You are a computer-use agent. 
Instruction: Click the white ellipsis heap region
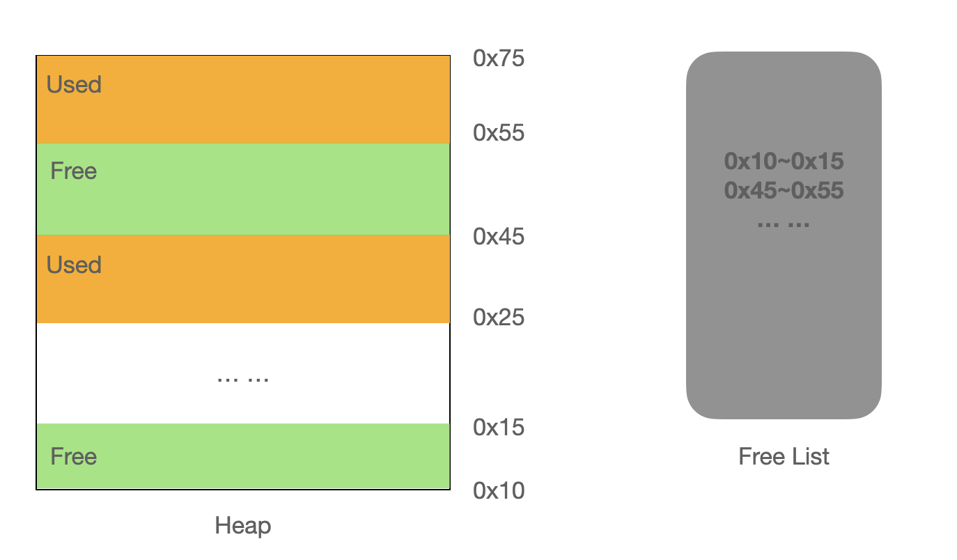243,373
